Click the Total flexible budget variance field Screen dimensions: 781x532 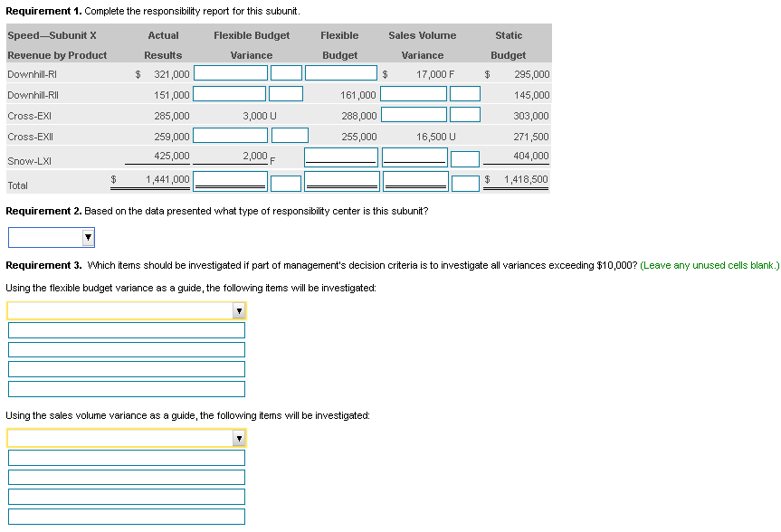[230, 181]
